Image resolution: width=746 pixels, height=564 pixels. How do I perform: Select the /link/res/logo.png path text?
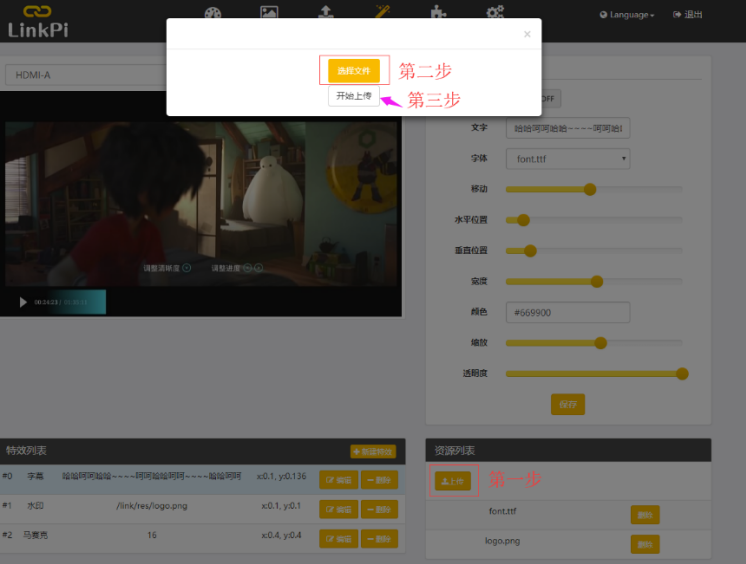[x=152, y=506]
